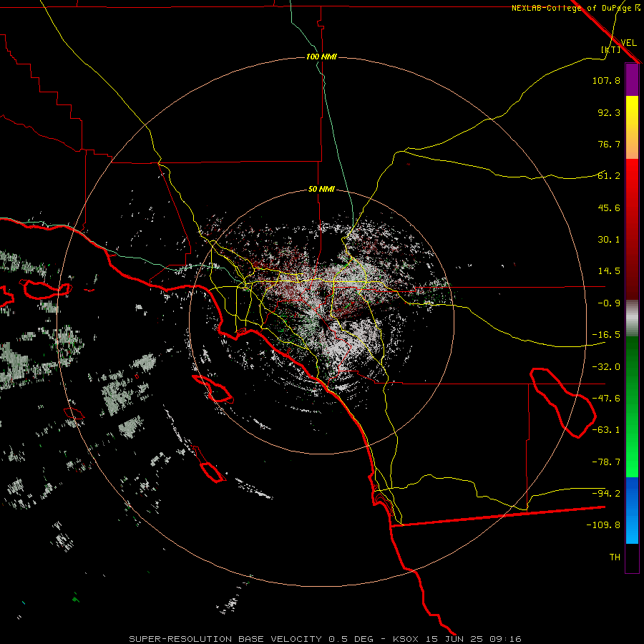Image resolution: width=644 pixels, height=644 pixels.
Task: Click the 61.2 value on velocity scale
Action: click(609, 176)
